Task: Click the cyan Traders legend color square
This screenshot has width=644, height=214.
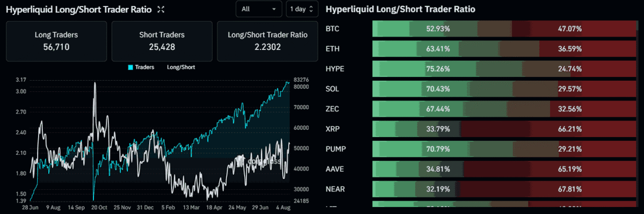Action: (130, 67)
